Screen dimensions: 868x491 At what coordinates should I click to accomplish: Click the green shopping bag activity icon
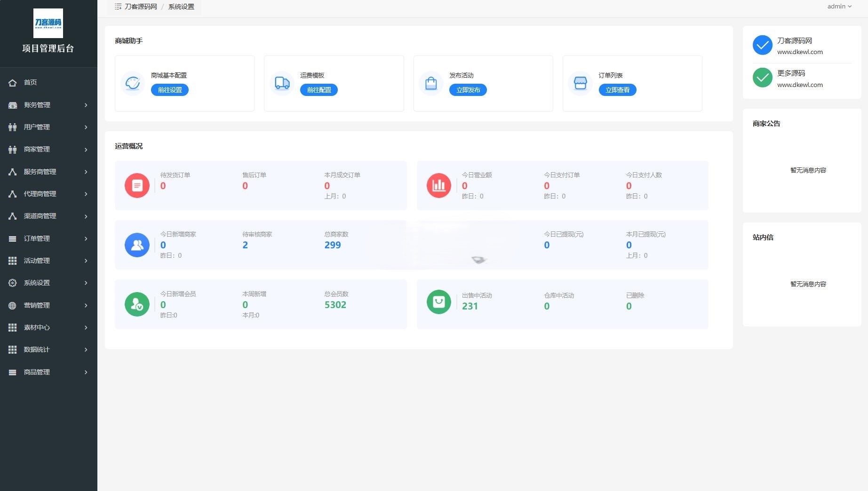pos(438,301)
